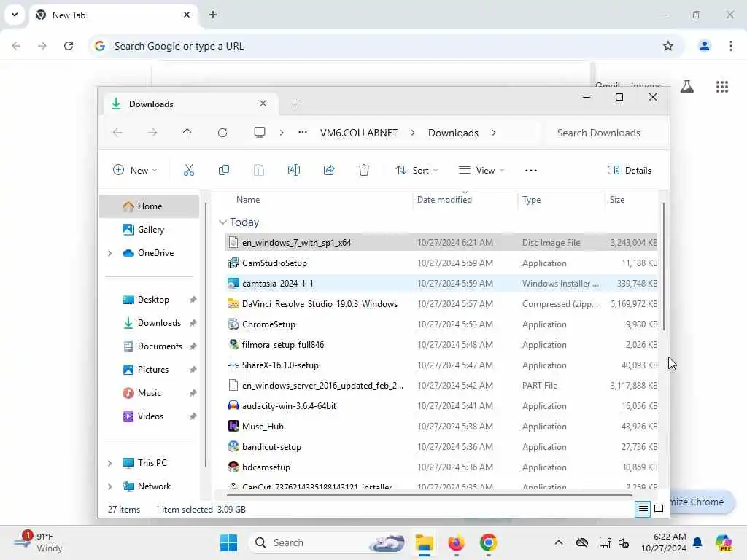Select audacity-win-3.6.4-64bit file
The width and height of the screenshot is (747, 560).
click(441, 406)
